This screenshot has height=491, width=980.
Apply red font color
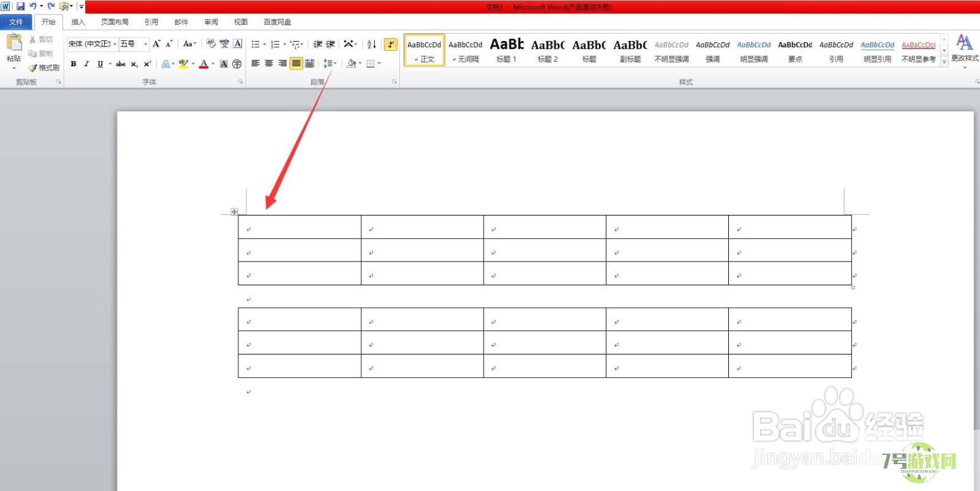[x=204, y=64]
